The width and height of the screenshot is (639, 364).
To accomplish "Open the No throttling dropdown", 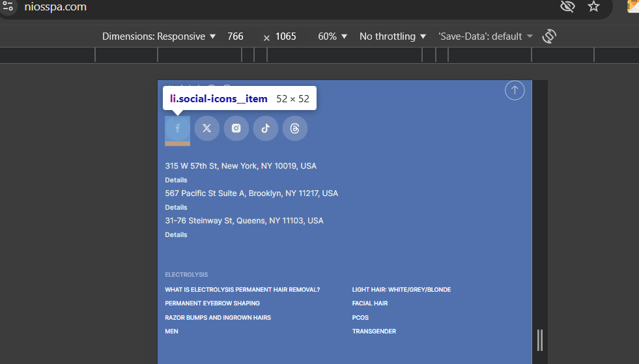I will (392, 36).
